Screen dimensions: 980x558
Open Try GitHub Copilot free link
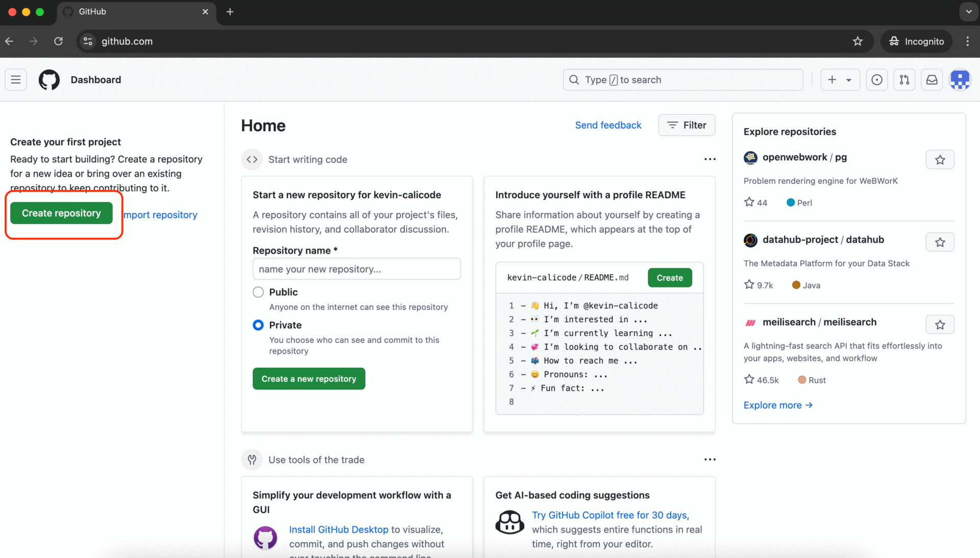tap(610, 515)
